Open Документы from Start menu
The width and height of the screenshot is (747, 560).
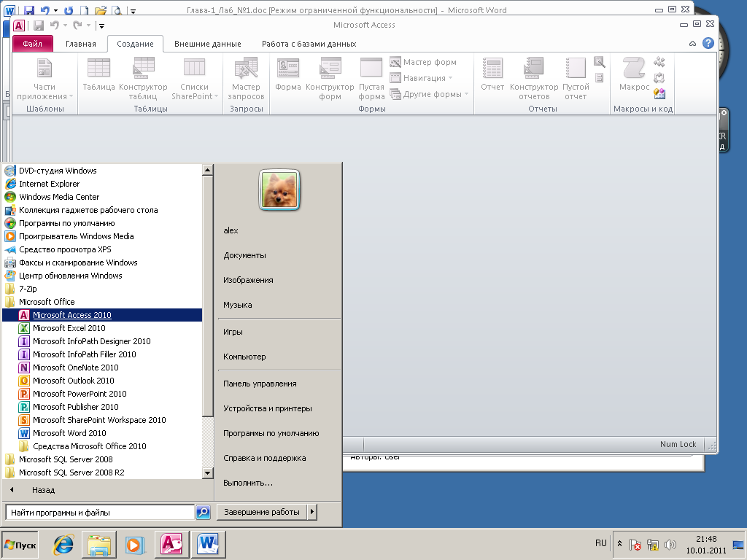(x=245, y=255)
